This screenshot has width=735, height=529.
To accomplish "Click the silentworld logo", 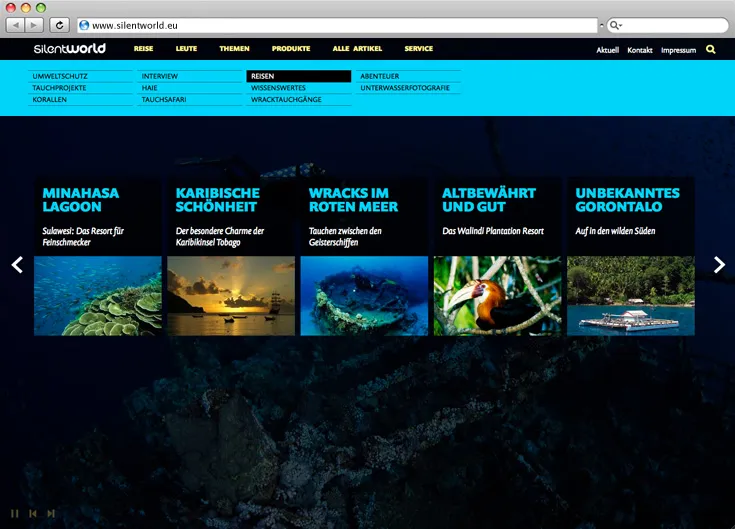I will tap(70, 48).
